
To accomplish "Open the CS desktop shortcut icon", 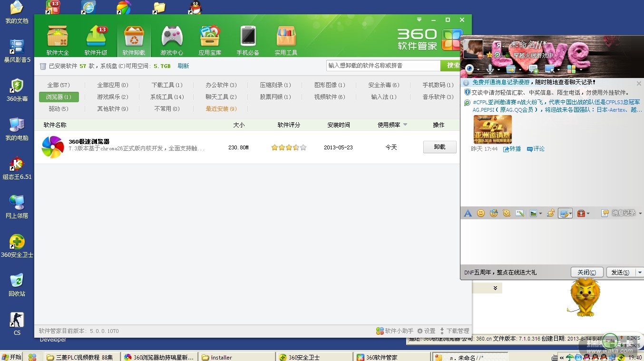I will click(x=17, y=320).
